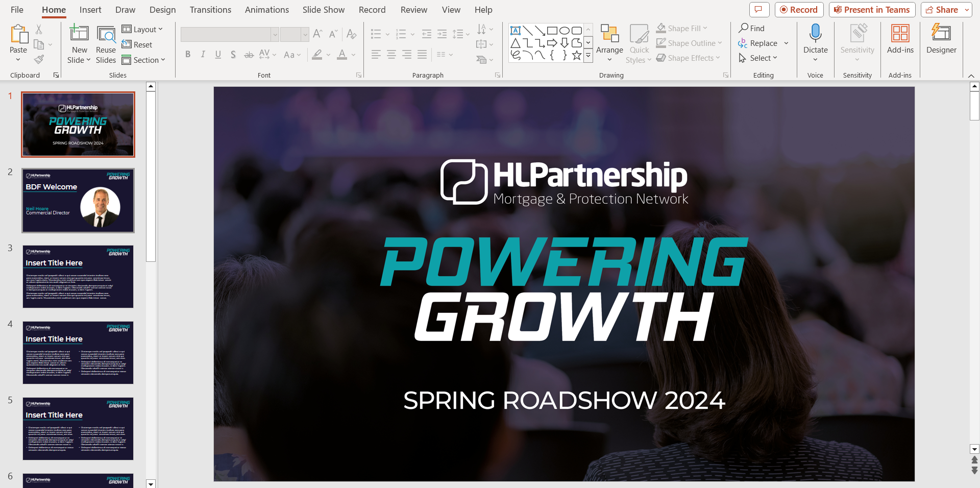
Task: Toggle Italic text formatting
Action: (203, 55)
